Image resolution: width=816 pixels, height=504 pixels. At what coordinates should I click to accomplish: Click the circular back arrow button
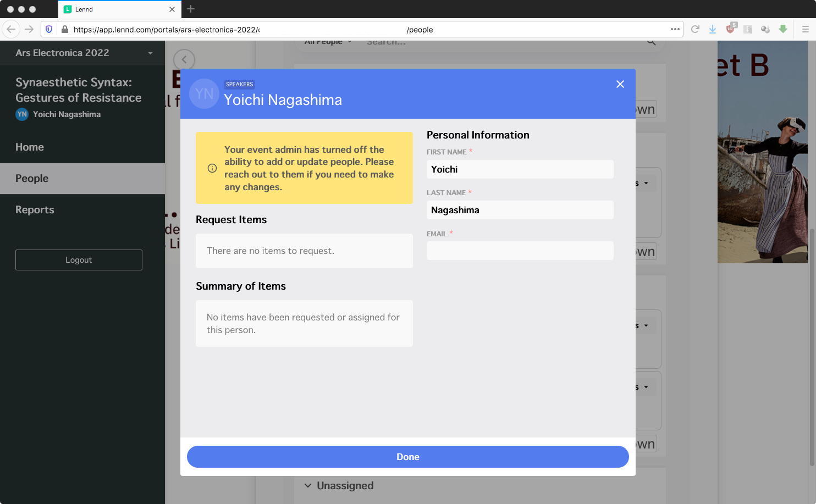pos(184,59)
